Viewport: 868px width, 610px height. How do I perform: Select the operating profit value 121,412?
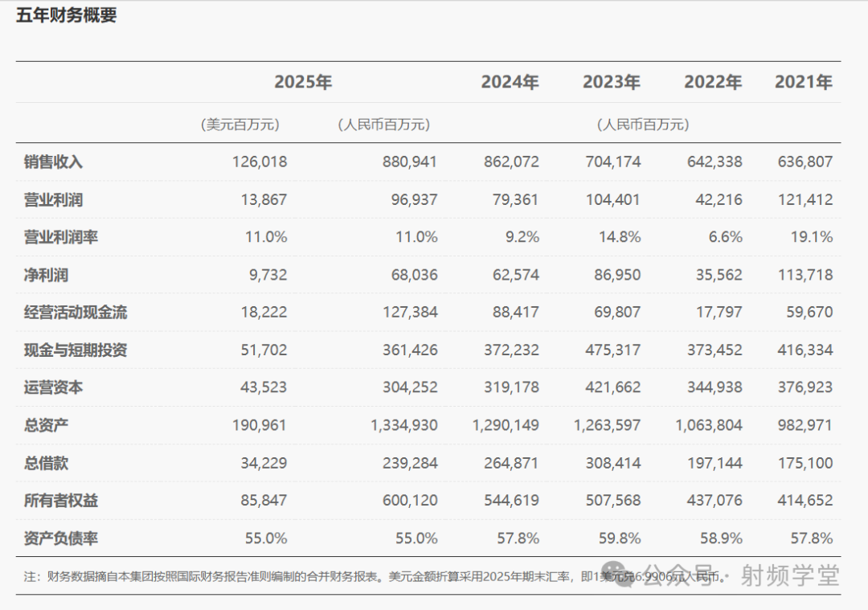805,199
